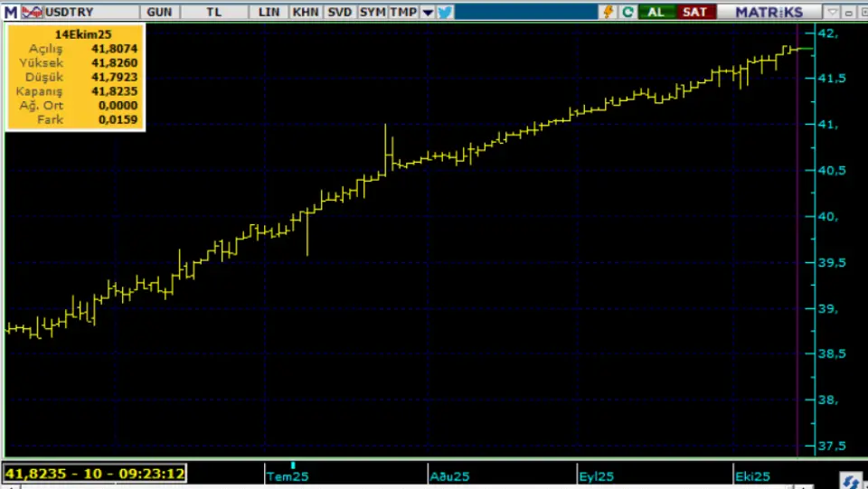This screenshot has height=489, width=868.
Task: Open the chart type icon beside USDTRY
Action: [x=32, y=12]
